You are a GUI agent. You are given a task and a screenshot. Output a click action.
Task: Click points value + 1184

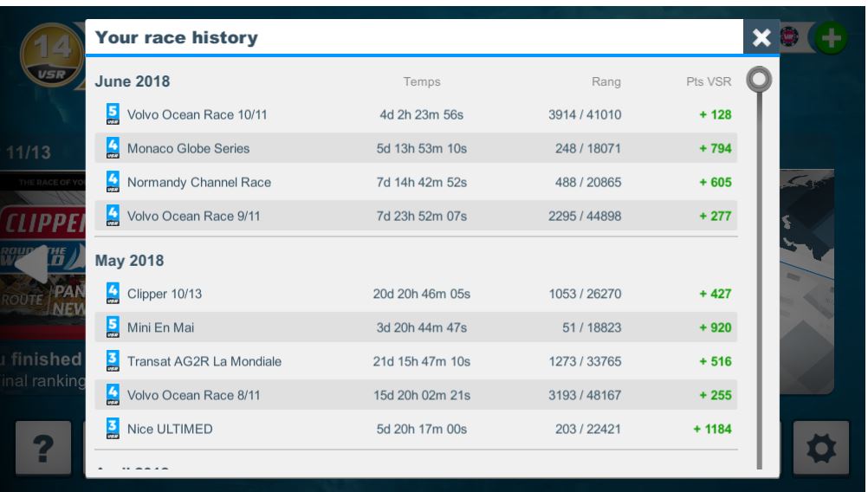pos(712,429)
